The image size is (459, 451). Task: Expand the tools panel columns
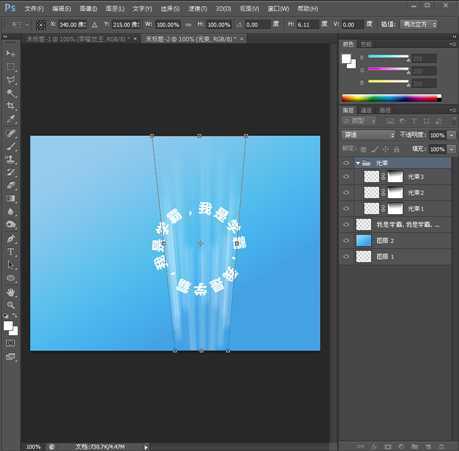tap(5, 37)
